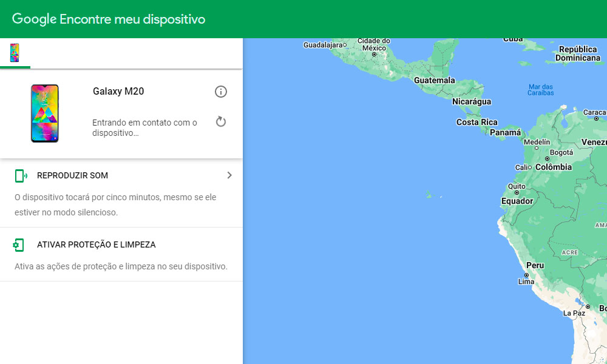Click the Ativar Proteção e Limpeza shield icon

click(18, 244)
